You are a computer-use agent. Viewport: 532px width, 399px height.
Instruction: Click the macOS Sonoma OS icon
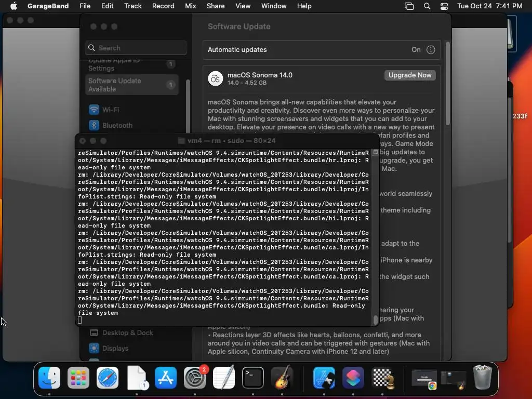click(x=216, y=79)
